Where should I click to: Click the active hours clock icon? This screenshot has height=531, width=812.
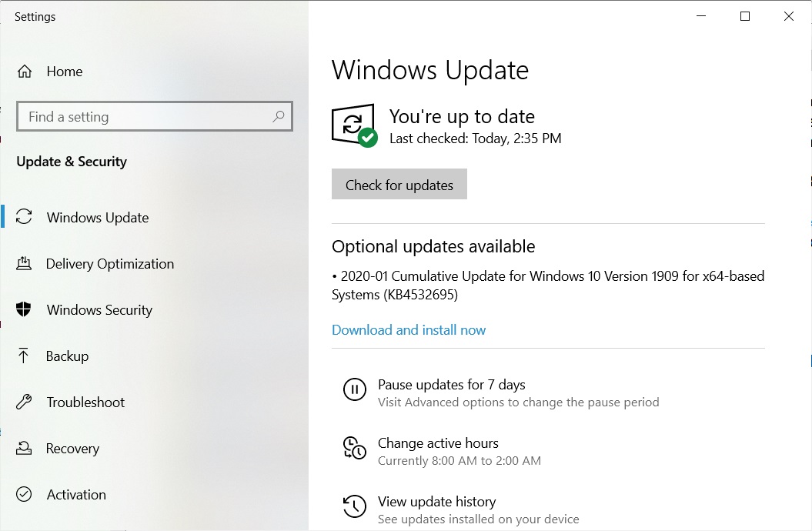[x=355, y=448]
